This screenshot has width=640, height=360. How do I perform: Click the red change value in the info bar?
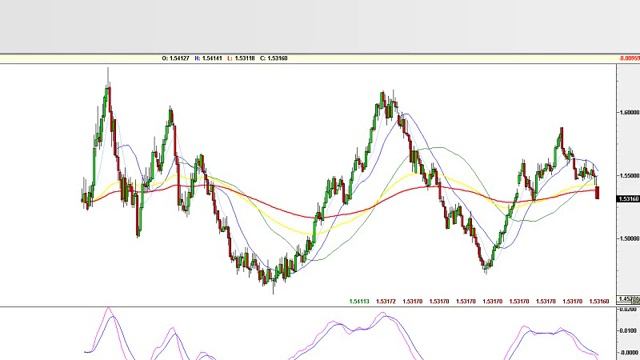630,58
